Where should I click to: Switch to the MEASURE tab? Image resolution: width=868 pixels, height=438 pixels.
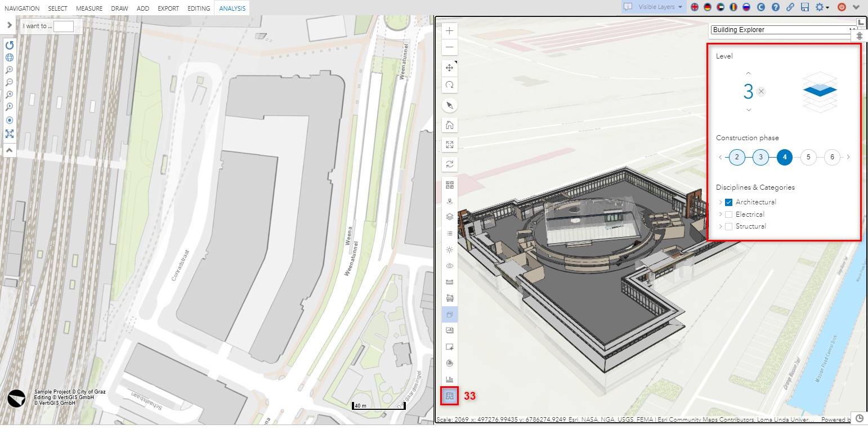(x=89, y=8)
